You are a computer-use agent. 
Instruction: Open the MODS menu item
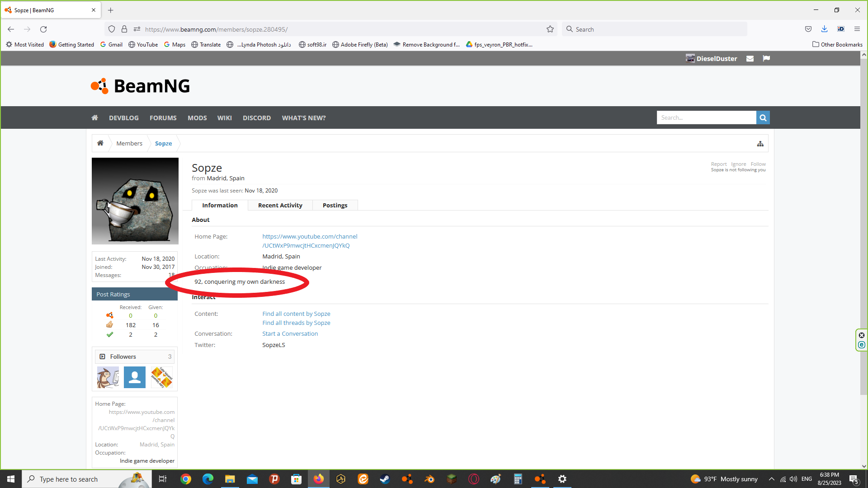[197, 118]
